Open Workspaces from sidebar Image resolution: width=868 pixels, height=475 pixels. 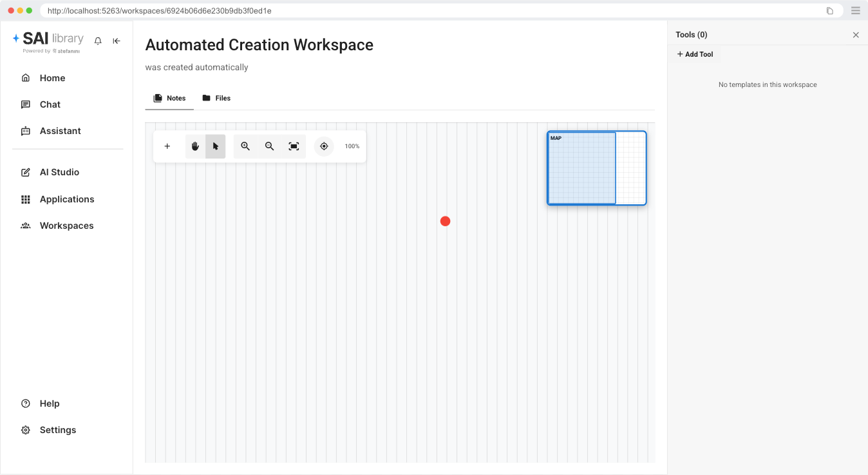(x=66, y=226)
